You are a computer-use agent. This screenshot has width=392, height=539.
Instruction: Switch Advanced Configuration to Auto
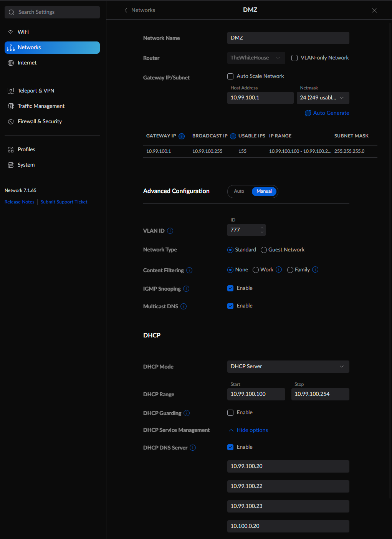point(239,191)
